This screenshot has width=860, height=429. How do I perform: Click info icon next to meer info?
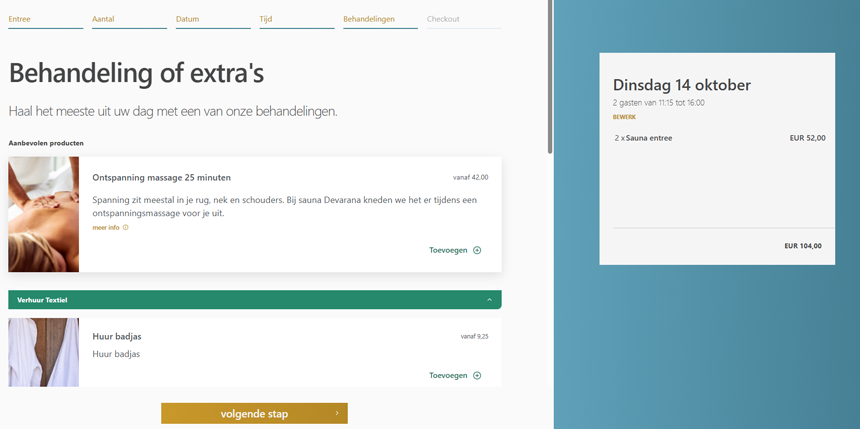[x=125, y=228]
